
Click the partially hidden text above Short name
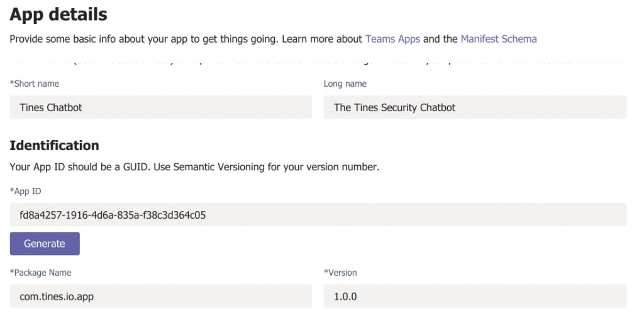click(314, 62)
